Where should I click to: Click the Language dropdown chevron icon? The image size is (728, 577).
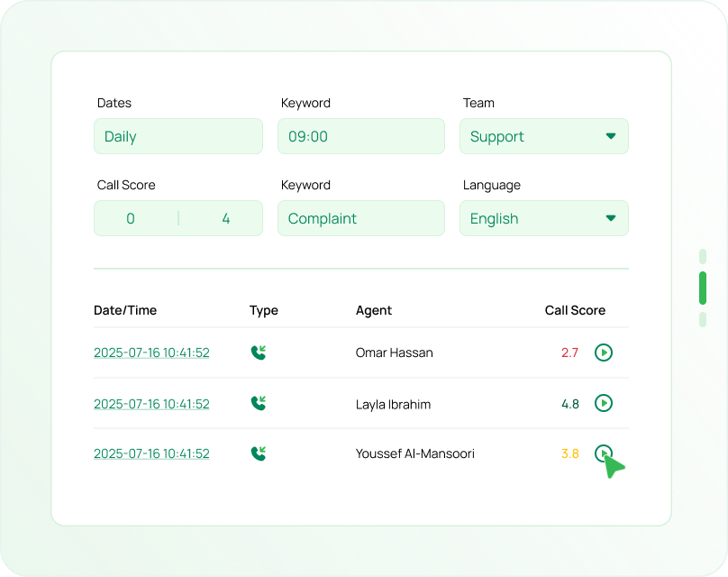pos(610,218)
